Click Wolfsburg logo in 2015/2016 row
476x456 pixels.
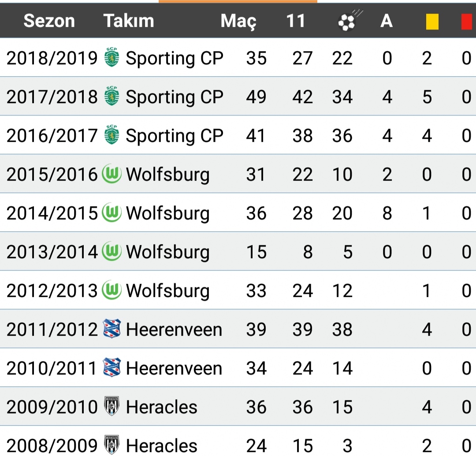pyautogui.click(x=112, y=174)
